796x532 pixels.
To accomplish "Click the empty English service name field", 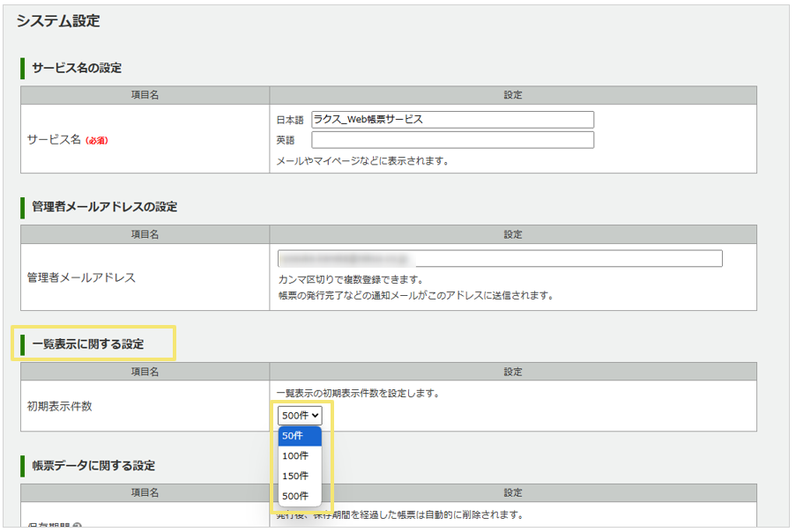I will point(452,140).
